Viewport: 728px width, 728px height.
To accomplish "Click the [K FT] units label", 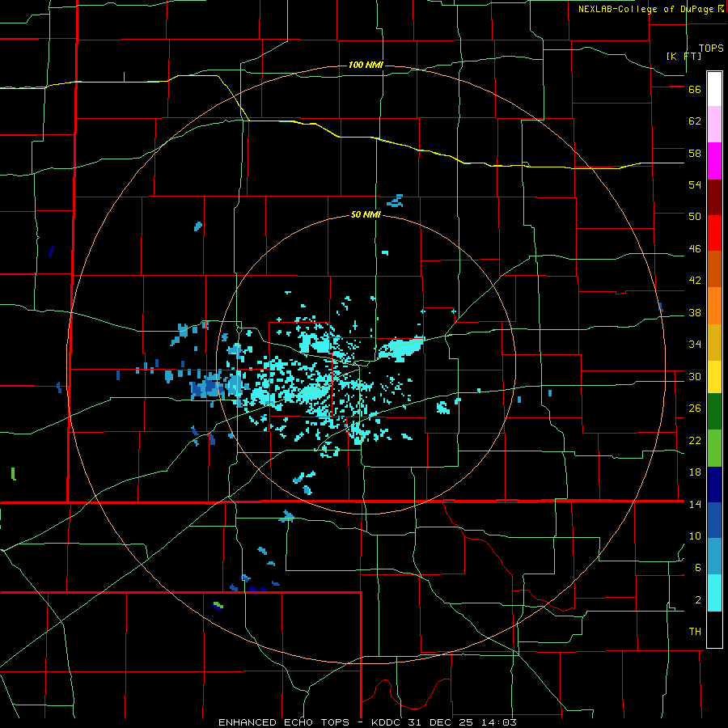I will pyautogui.click(x=684, y=56).
